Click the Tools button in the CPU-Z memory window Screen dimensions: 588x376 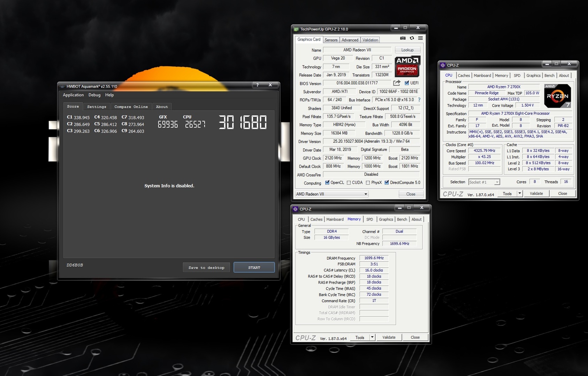360,337
